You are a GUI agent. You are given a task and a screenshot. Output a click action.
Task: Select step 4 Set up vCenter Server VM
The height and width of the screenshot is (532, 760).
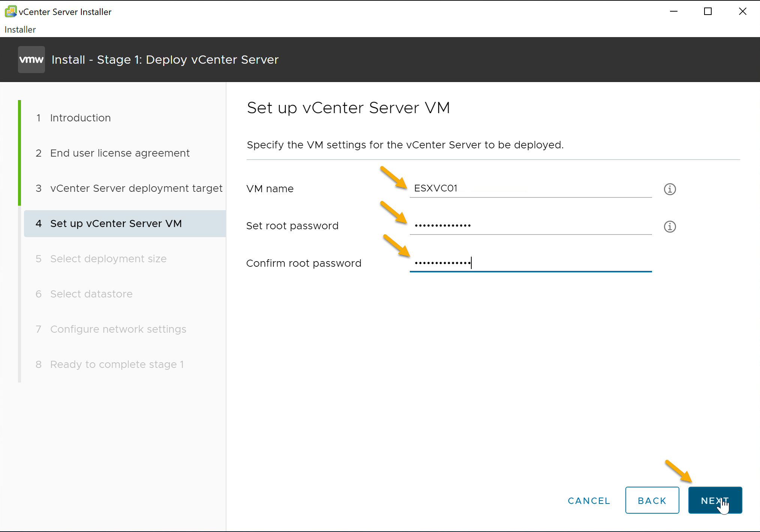click(116, 224)
